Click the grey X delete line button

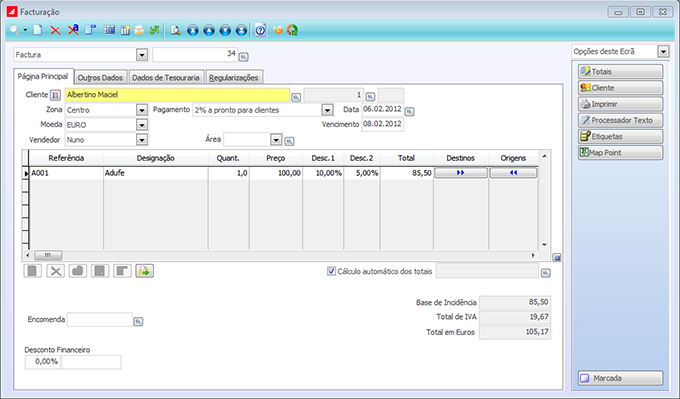click(56, 271)
